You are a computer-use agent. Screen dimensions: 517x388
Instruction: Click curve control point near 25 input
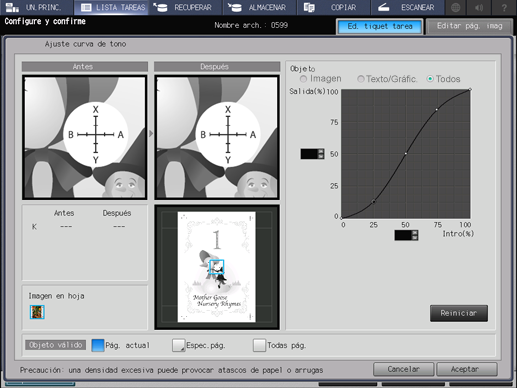(374, 202)
